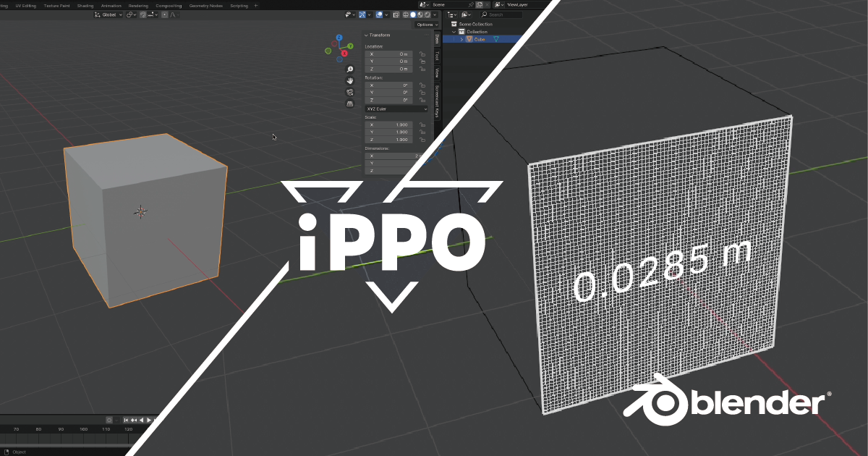This screenshot has width=868, height=456.
Task: Jump to the previous keyframe in timeline
Action: pyautogui.click(x=134, y=420)
